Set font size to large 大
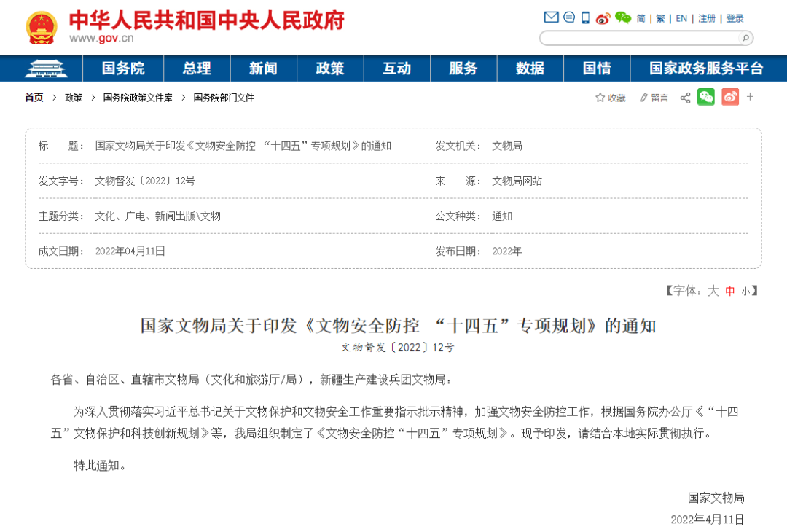The image size is (787, 532). point(713,291)
